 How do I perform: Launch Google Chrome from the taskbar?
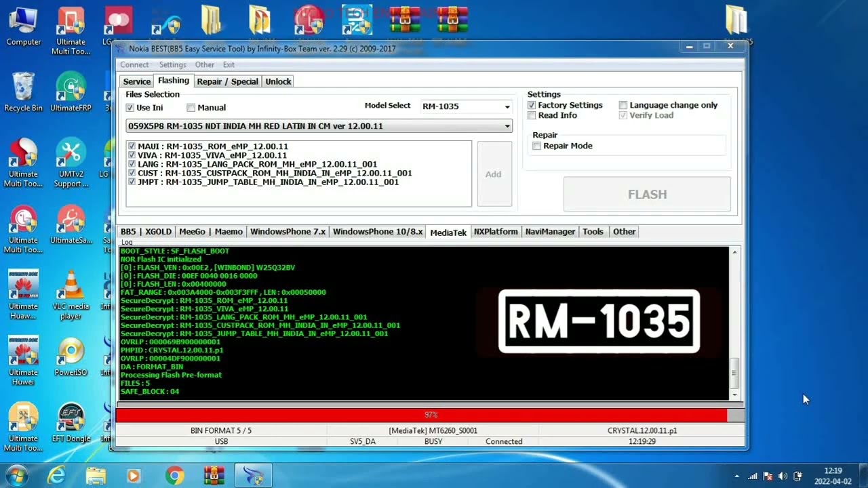pos(174,476)
